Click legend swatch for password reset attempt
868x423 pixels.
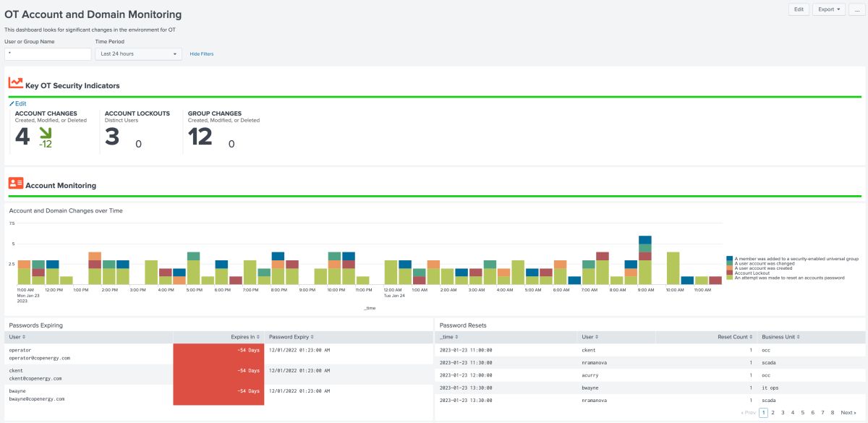[x=730, y=278]
